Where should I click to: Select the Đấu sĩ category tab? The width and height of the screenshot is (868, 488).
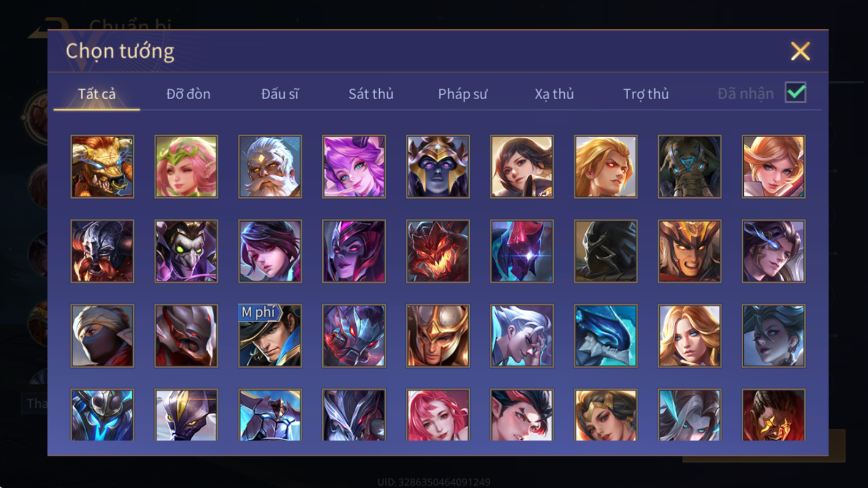[280, 94]
